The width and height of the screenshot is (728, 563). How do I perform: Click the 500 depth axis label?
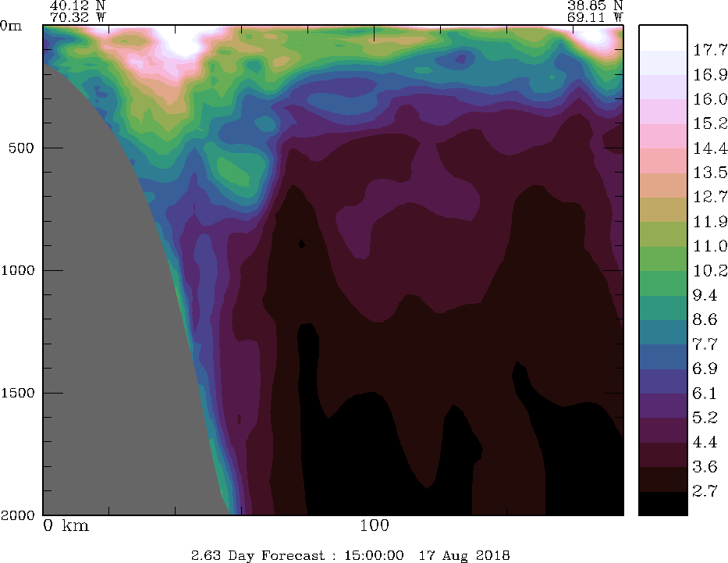(x=20, y=148)
